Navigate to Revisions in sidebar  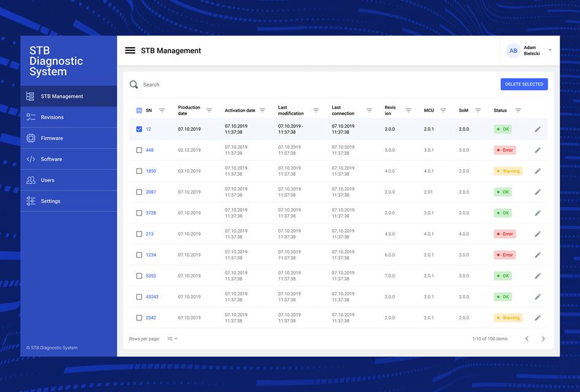pos(52,117)
